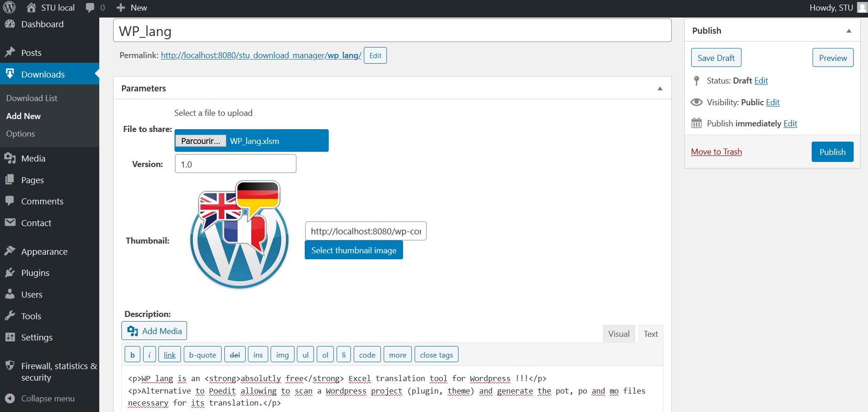Click the Plugins plug icon
The image size is (868, 412).
tap(10, 272)
